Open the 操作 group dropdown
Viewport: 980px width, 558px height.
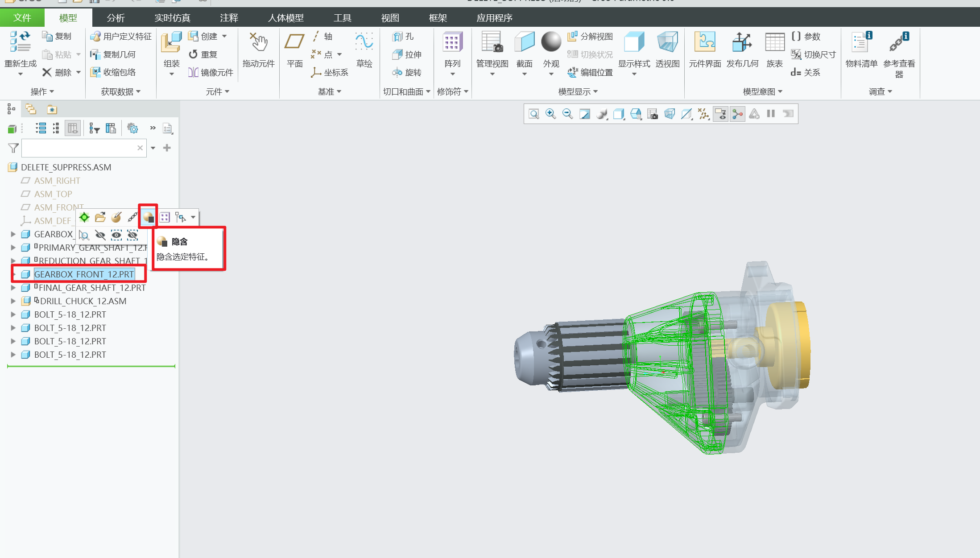click(42, 91)
